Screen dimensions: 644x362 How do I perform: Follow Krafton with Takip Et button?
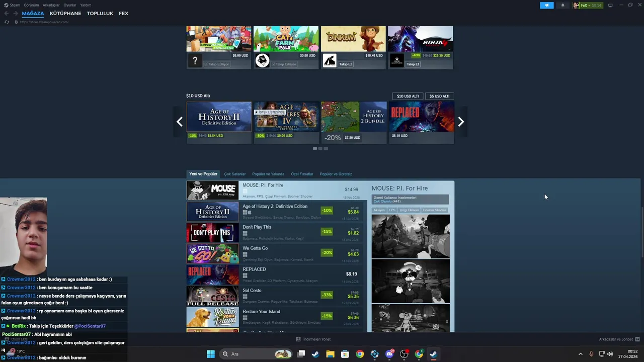(x=345, y=64)
